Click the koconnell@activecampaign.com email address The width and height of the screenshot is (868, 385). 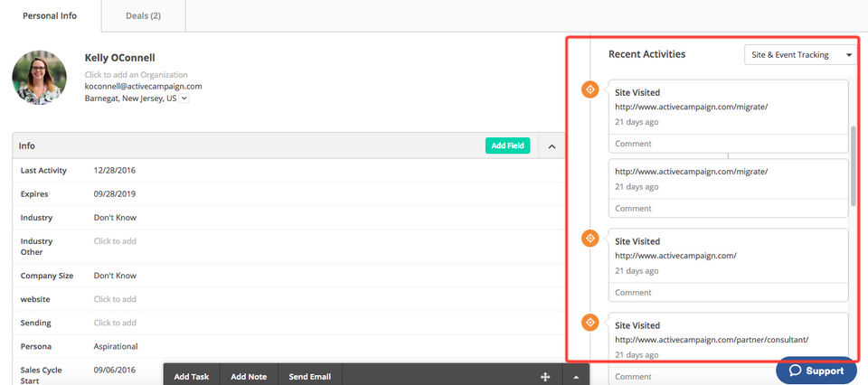[x=144, y=86]
